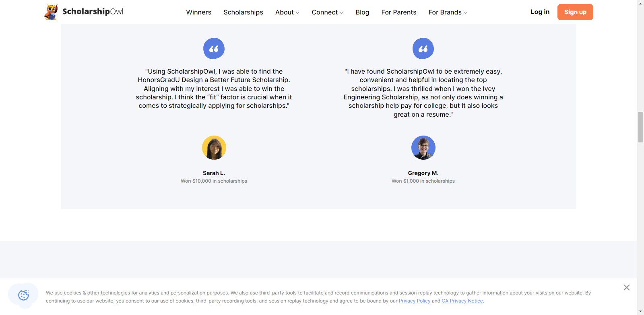Viewport: 644px width, 315px height.
Task: Click the page vertical scrollbar thumb
Action: [x=640, y=127]
